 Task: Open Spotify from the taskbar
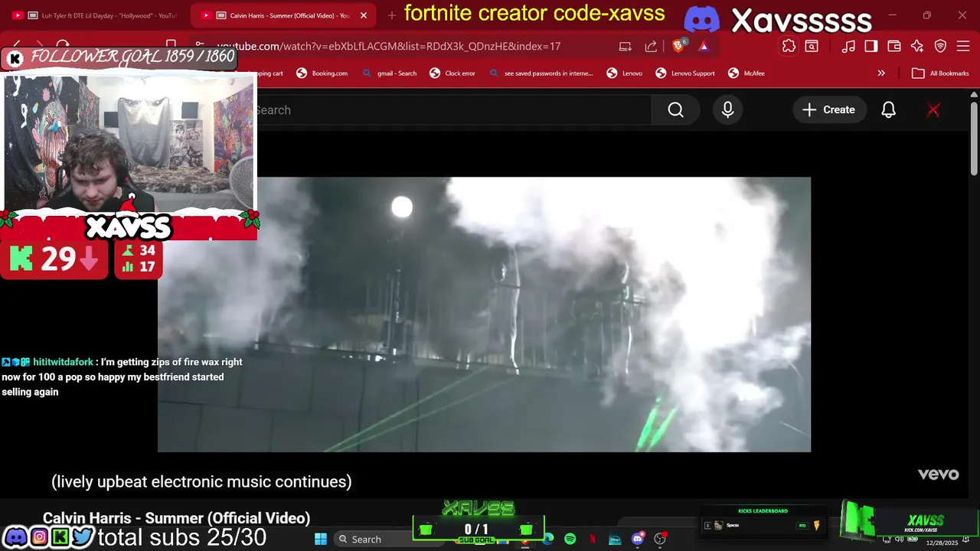570,539
